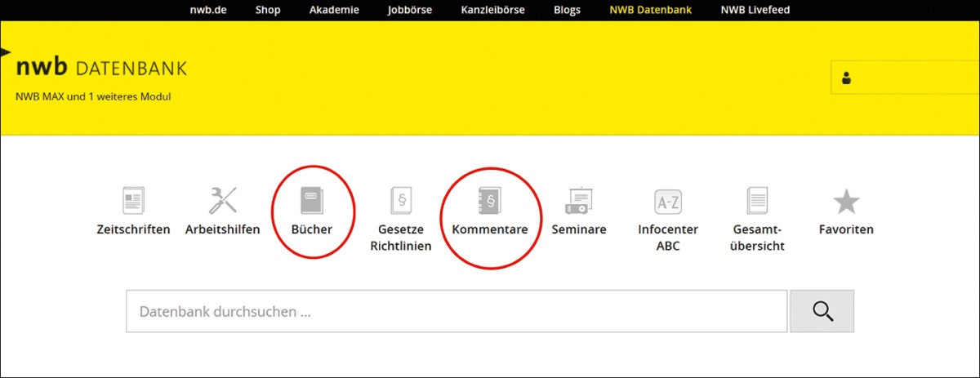Open the Shop menu item

[267, 10]
